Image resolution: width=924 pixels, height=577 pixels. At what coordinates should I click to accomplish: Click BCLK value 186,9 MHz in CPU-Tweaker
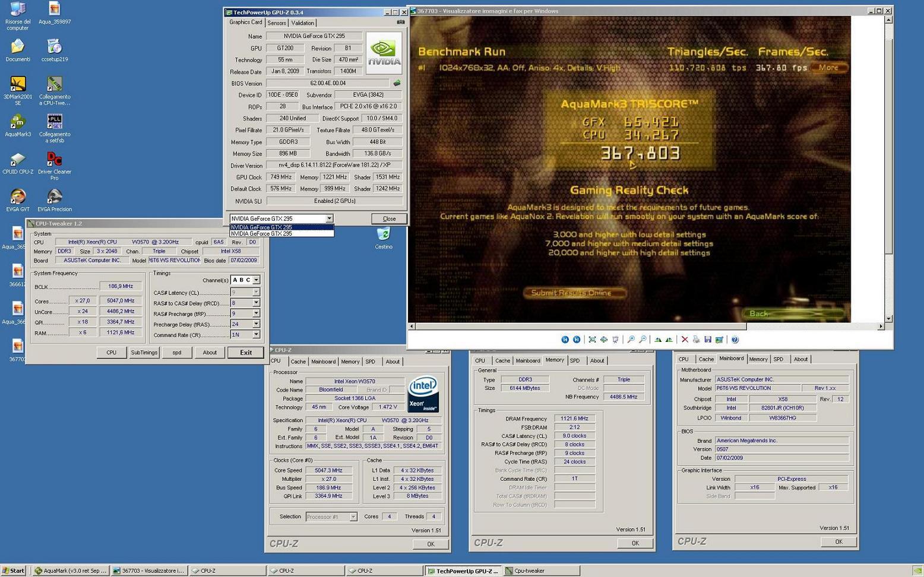tap(121, 286)
